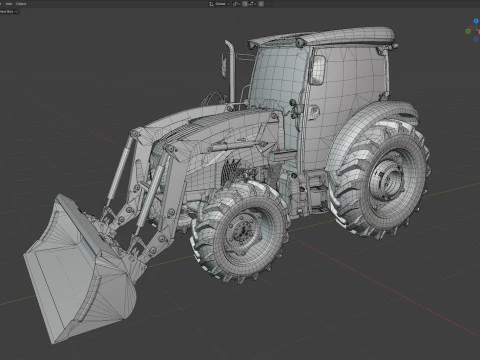Open the Object menu in viewport header

coord(21,4)
